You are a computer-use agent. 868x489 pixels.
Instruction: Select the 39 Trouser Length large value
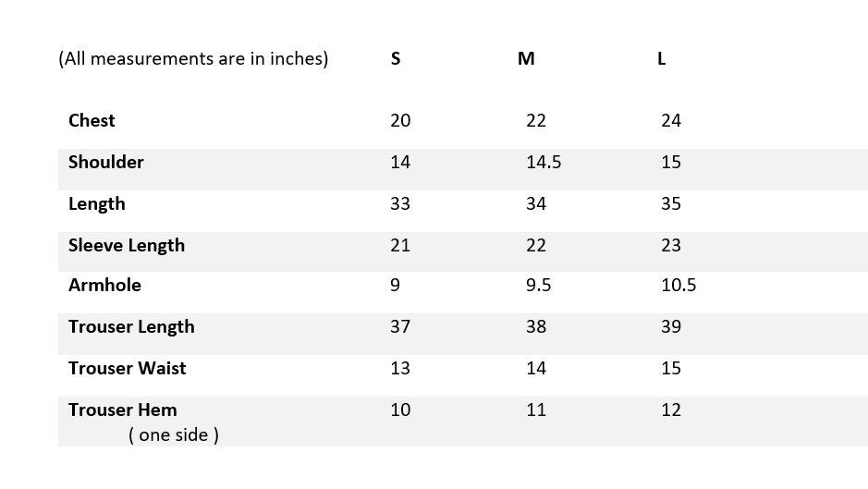(x=671, y=327)
